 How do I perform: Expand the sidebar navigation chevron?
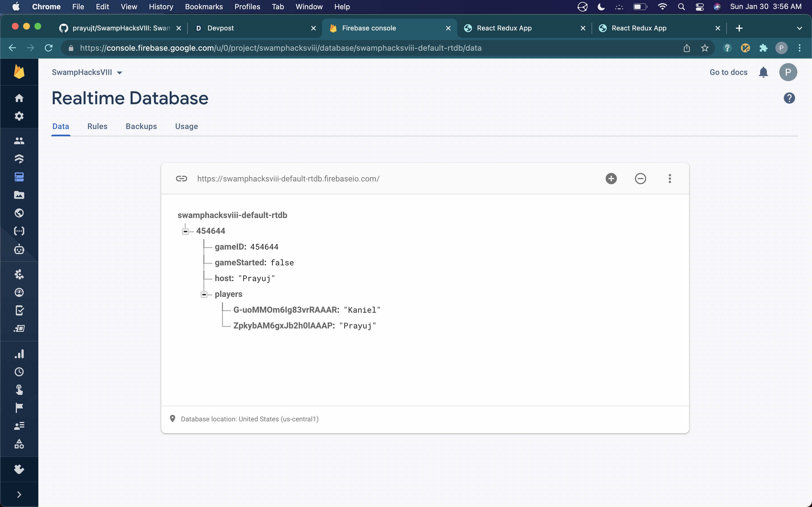[19, 495]
